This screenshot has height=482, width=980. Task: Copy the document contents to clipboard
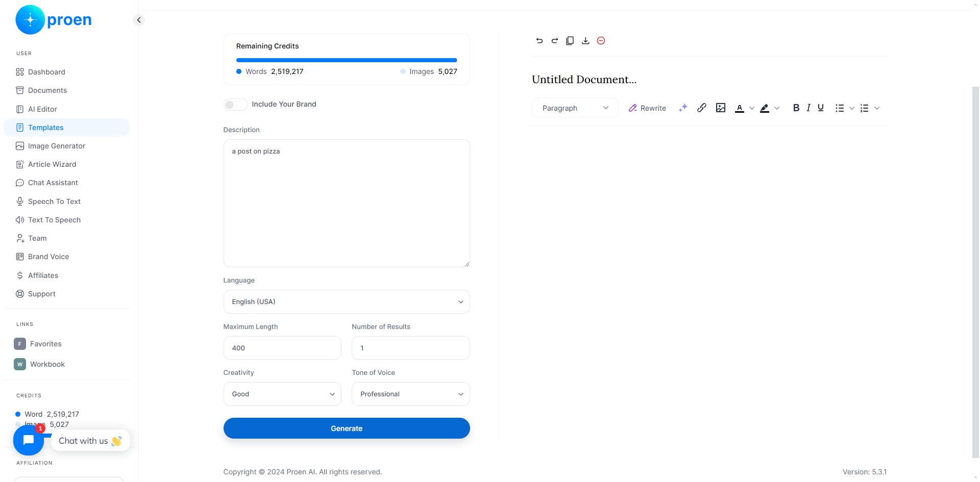[x=570, y=40]
